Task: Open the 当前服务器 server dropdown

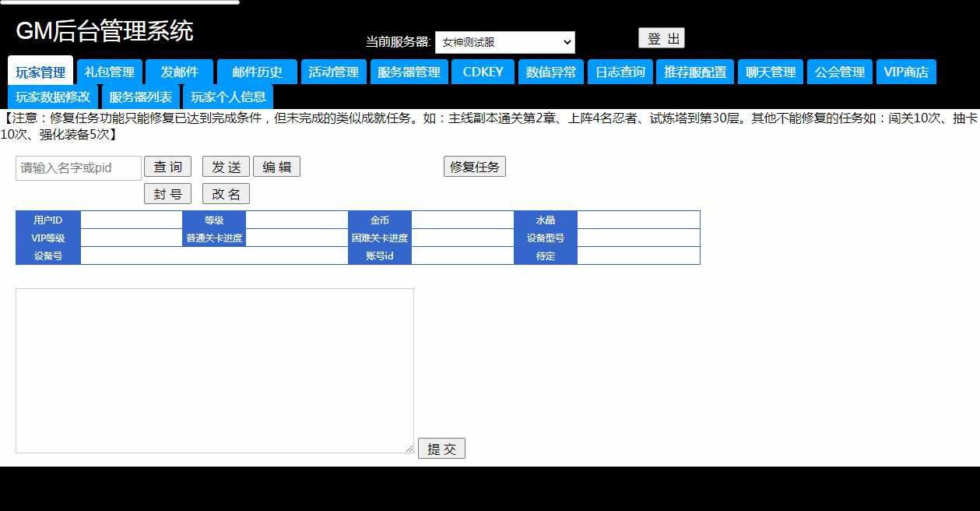Action: (x=504, y=42)
